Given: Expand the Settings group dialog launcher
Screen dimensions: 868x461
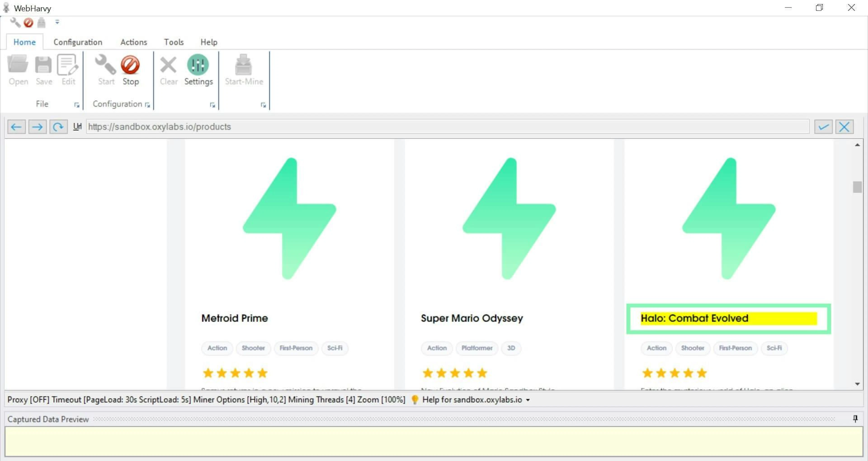Looking at the screenshot, I should [212, 105].
